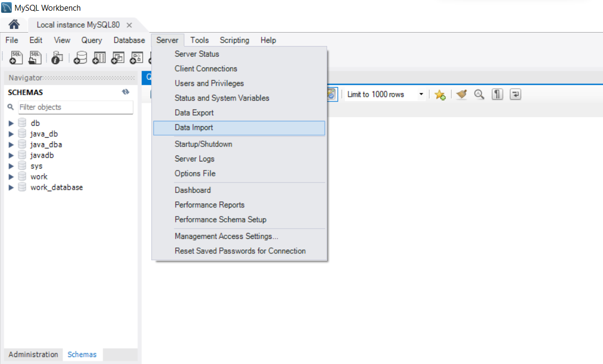
Task: Expand the db schema
Action: 11,123
